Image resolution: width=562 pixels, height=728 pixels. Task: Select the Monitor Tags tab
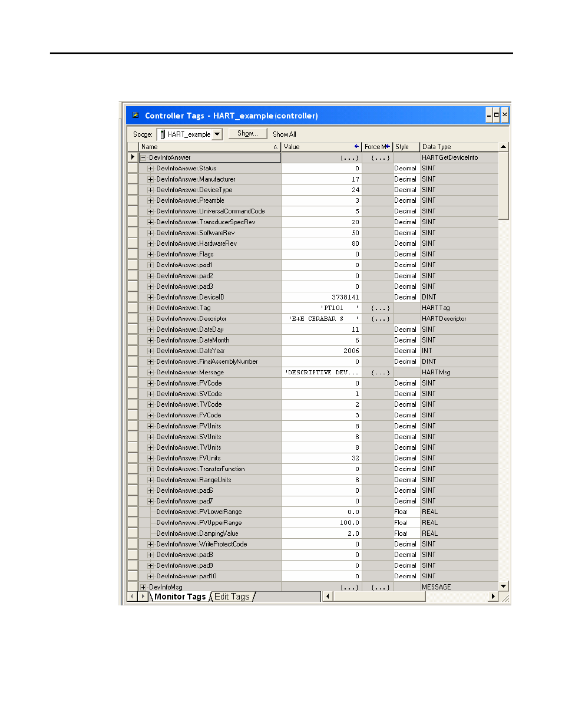[180, 597]
